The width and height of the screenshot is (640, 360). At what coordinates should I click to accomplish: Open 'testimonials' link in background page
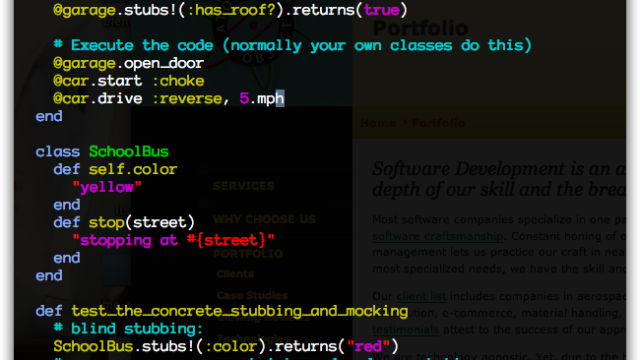point(405,329)
